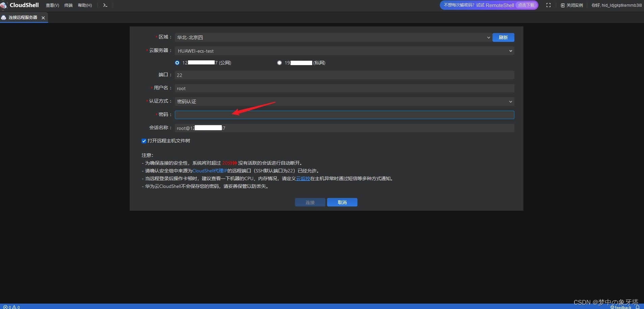The image size is (644, 309).
Task: Open the 终端 menu
Action: pyautogui.click(x=69, y=5)
